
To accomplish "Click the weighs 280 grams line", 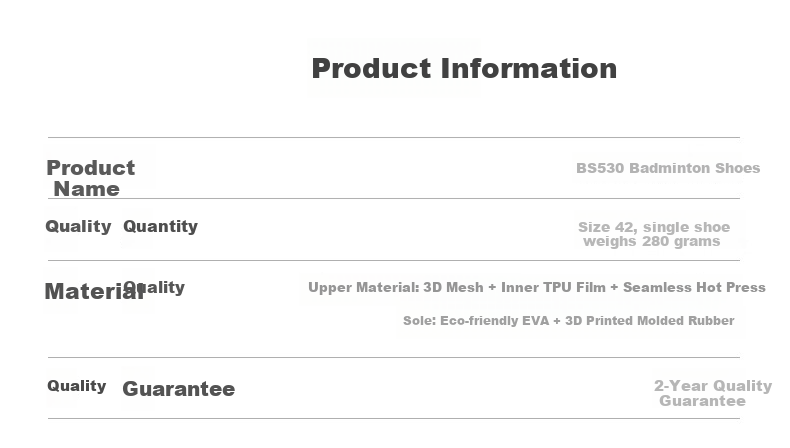I will (651, 241).
